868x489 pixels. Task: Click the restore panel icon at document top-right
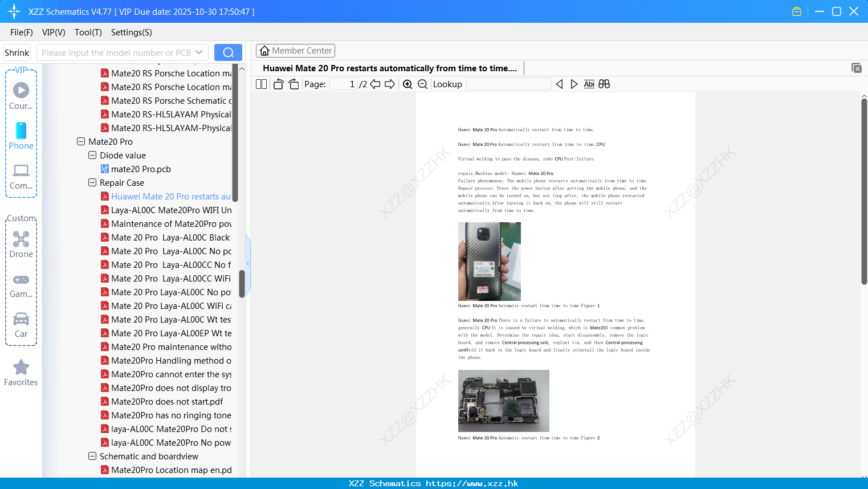pyautogui.click(x=857, y=68)
